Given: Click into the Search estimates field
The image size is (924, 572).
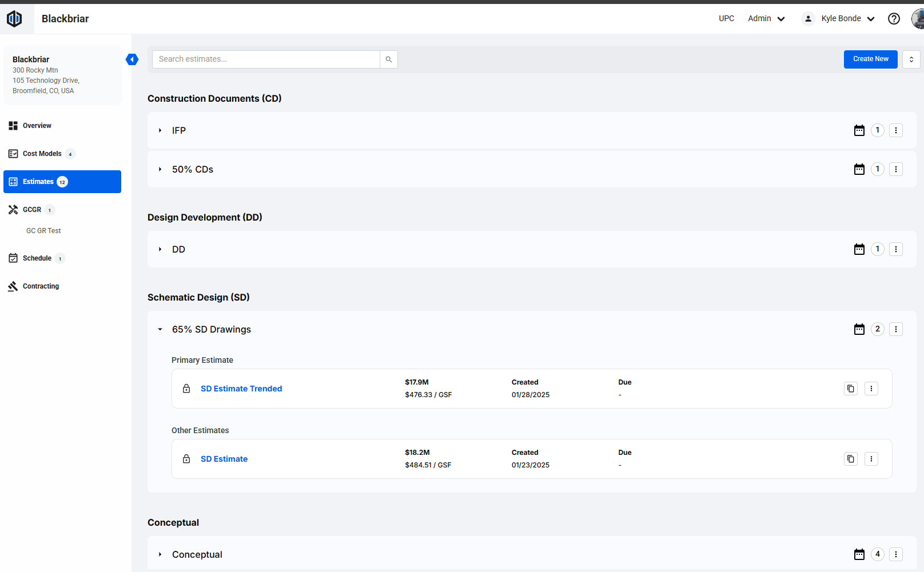Looking at the screenshot, I should pos(266,59).
